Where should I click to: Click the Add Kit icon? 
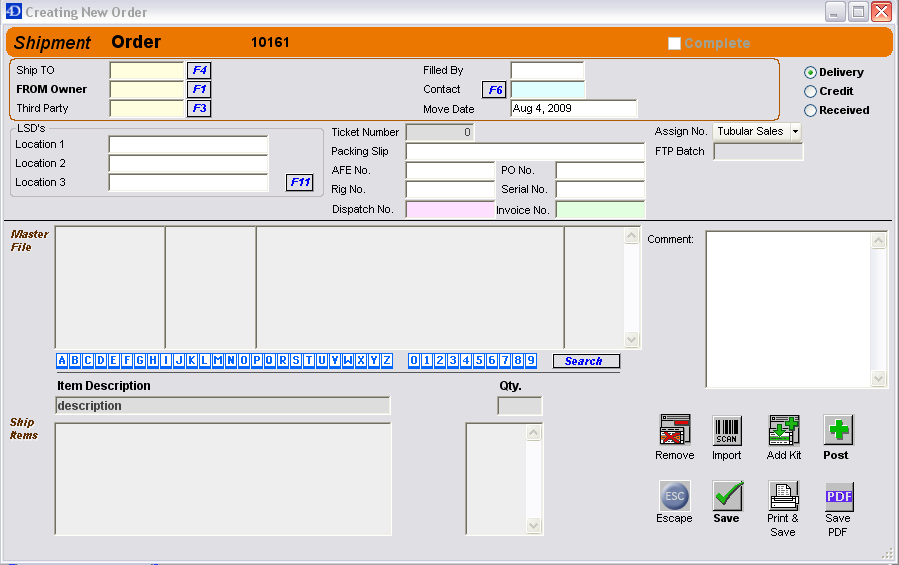[x=784, y=430]
